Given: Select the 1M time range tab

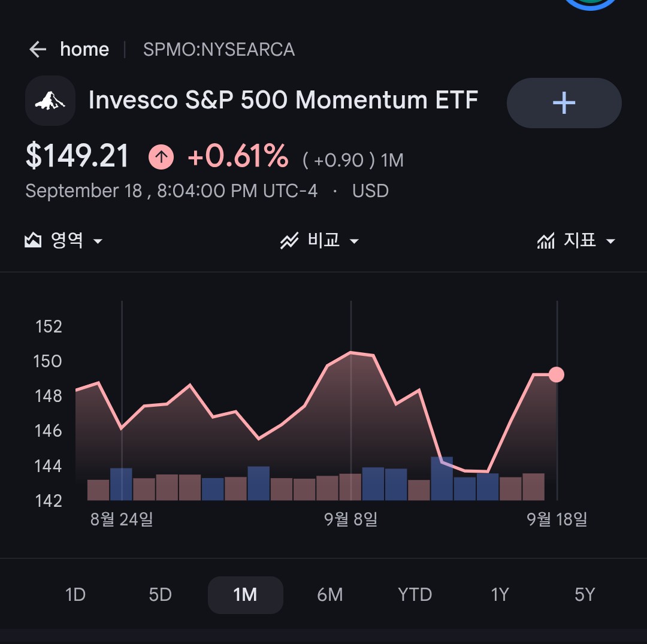Looking at the screenshot, I should point(246,595).
